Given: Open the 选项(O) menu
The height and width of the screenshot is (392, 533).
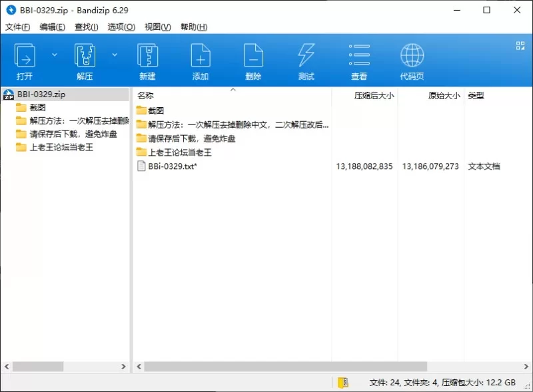Looking at the screenshot, I should [121, 27].
